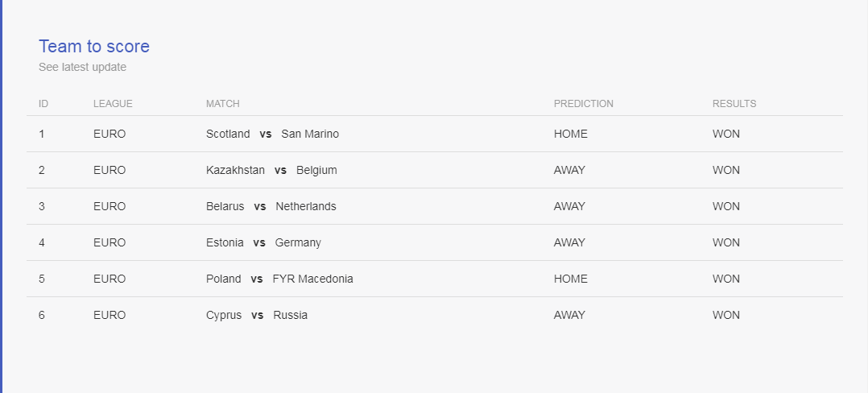
Task: Click HOME prediction for Scotland match
Action: point(571,134)
